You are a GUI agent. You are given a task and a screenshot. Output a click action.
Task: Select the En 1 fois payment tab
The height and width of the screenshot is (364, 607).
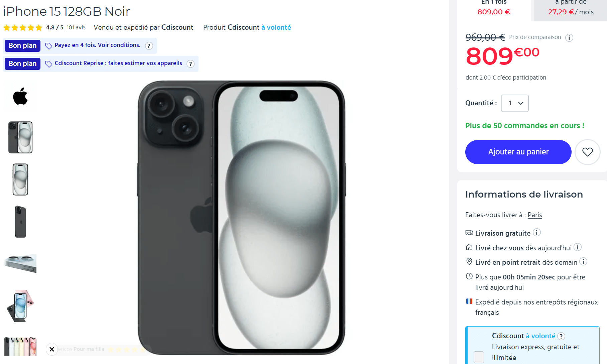tap(494, 9)
